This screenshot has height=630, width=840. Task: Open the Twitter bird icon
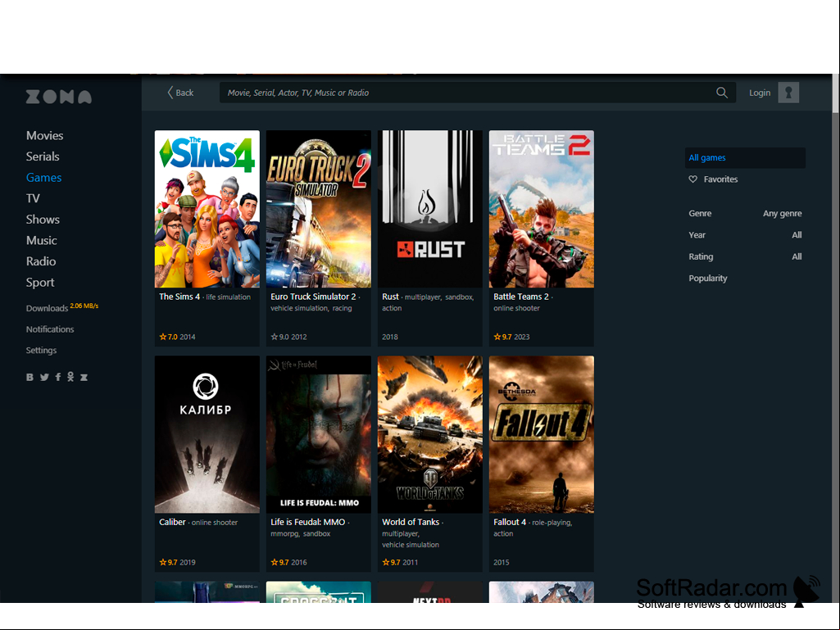tap(44, 377)
